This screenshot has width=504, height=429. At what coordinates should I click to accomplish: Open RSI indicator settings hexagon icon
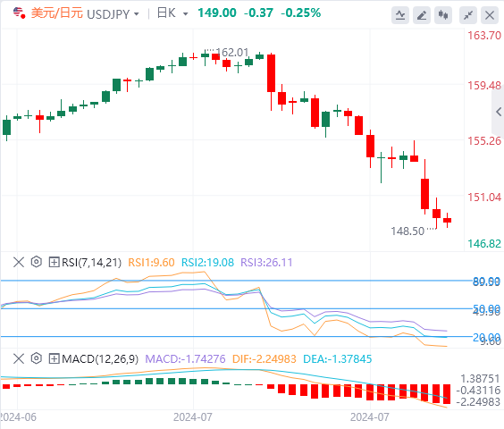[37, 262]
